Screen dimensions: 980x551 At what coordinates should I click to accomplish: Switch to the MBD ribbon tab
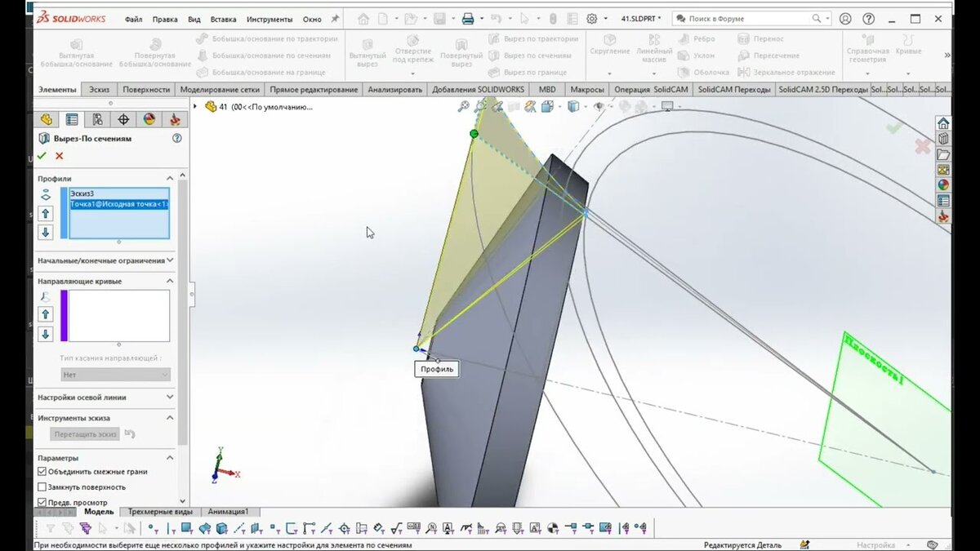pos(547,90)
